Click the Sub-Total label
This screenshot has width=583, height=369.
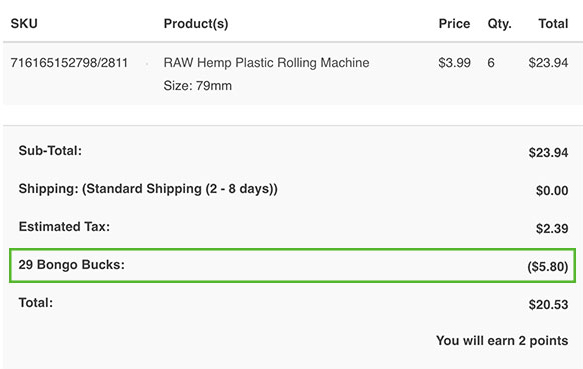coord(50,151)
